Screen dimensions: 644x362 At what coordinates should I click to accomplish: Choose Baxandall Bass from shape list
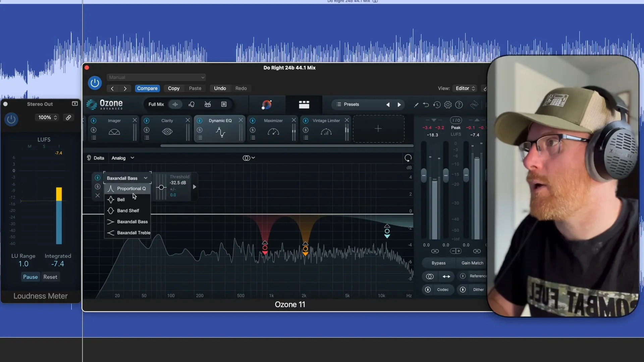(x=127, y=222)
